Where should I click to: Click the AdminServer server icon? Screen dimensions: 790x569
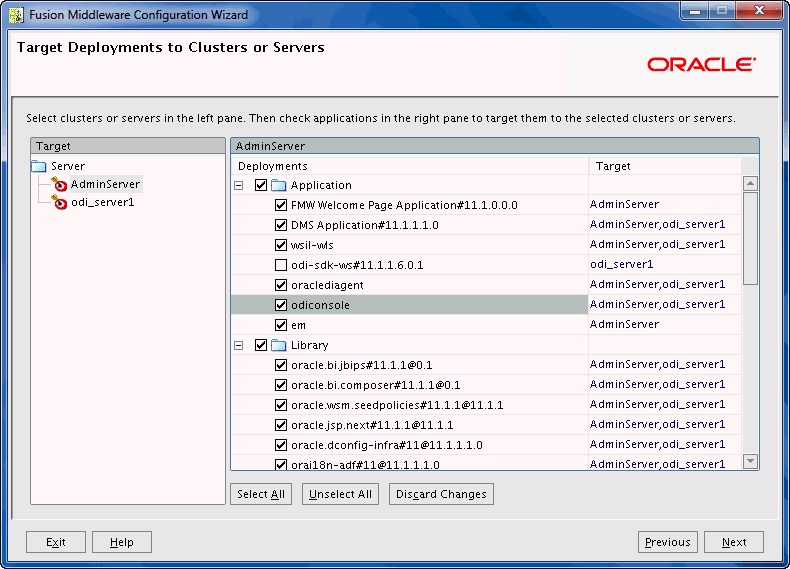click(59, 184)
